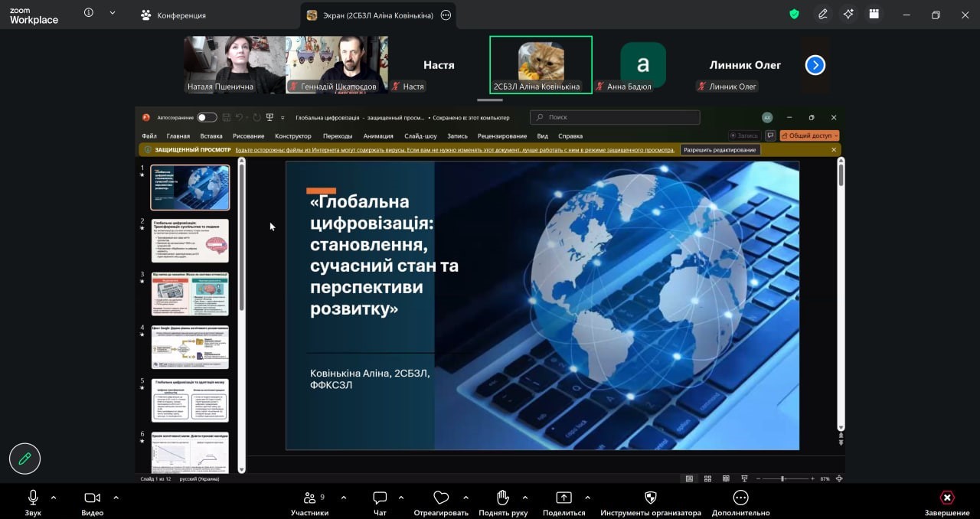Image resolution: width=980 pixels, height=519 pixels.
Task: Raise hand with Поднять руку
Action: [x=502, y=503]
